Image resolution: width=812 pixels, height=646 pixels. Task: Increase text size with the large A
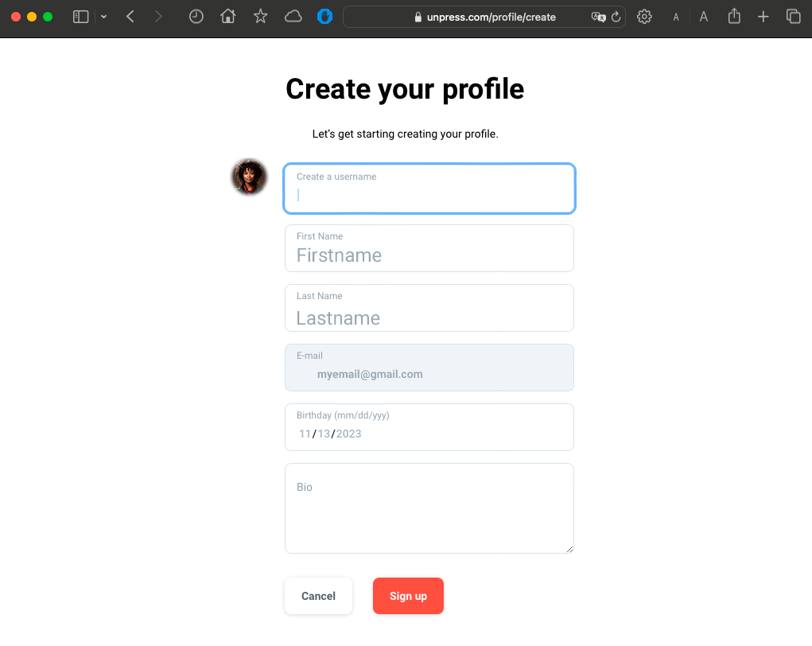pyautogui.click(x=703, y=16)
